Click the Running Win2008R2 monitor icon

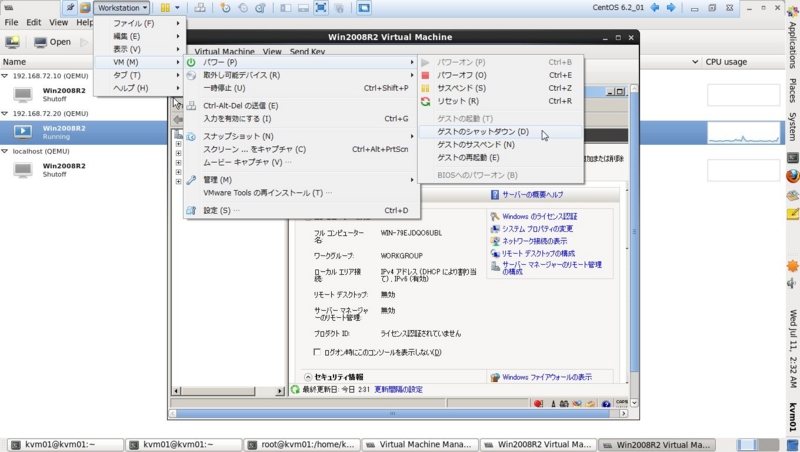22,132
